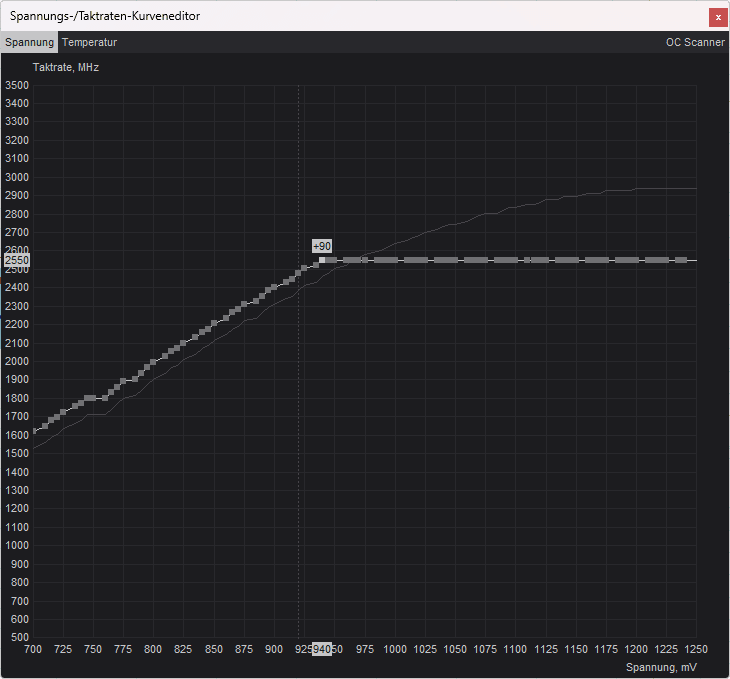Click the 3500 MHz axis value
Image resolution: width=730 pixels, height=679 pixels.
(17, 85)
